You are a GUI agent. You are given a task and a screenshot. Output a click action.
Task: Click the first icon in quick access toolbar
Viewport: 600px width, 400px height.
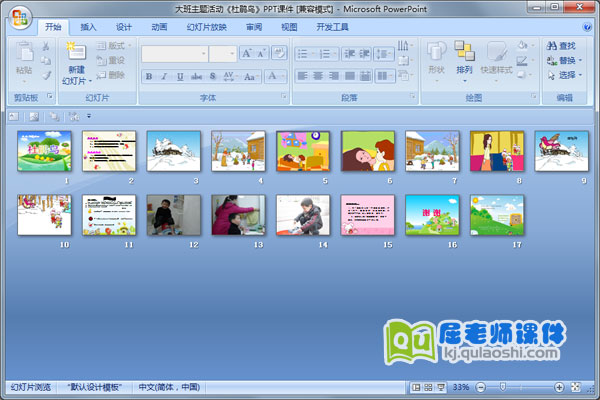pos(14,116)
